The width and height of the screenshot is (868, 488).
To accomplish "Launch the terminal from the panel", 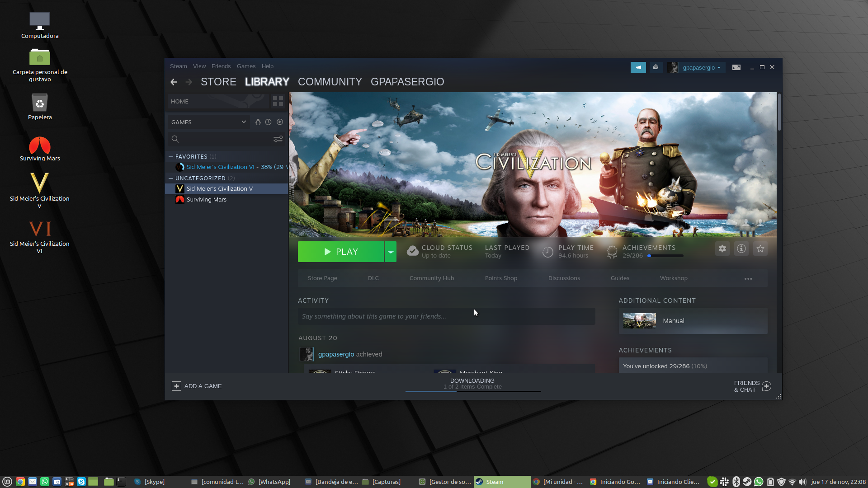I will [x=121, y=482].
